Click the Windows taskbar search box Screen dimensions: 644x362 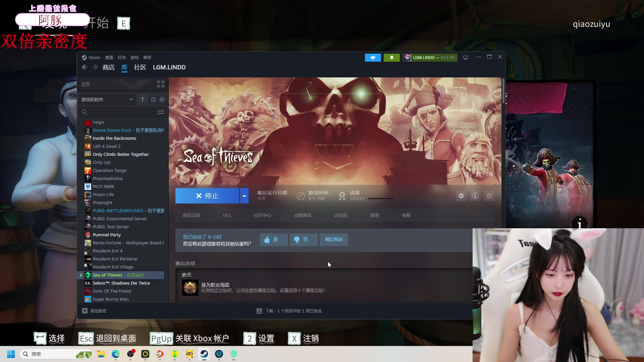[56, 354]
